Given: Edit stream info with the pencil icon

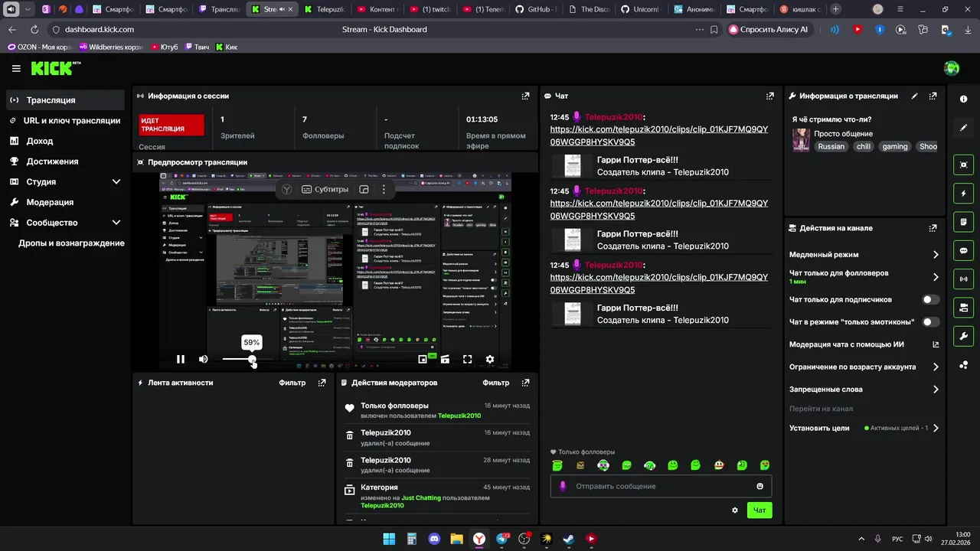Looking at the screenshot, I should (x=914, y=96).
